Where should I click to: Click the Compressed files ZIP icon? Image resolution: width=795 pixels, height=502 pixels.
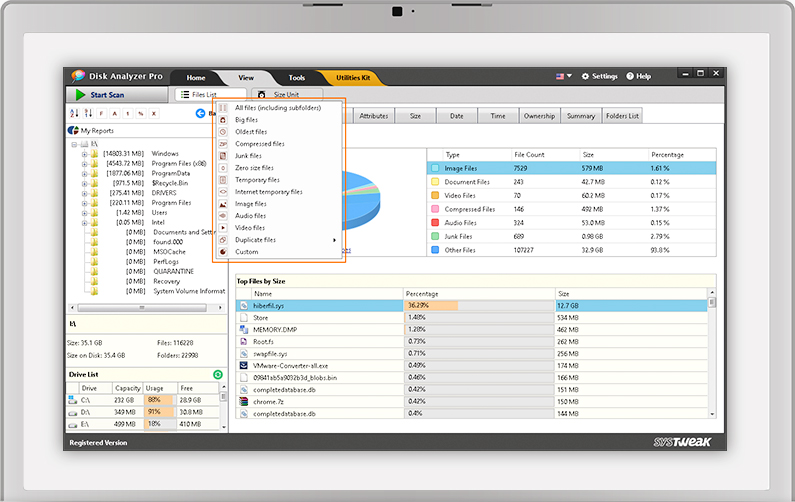coord(223,144)
